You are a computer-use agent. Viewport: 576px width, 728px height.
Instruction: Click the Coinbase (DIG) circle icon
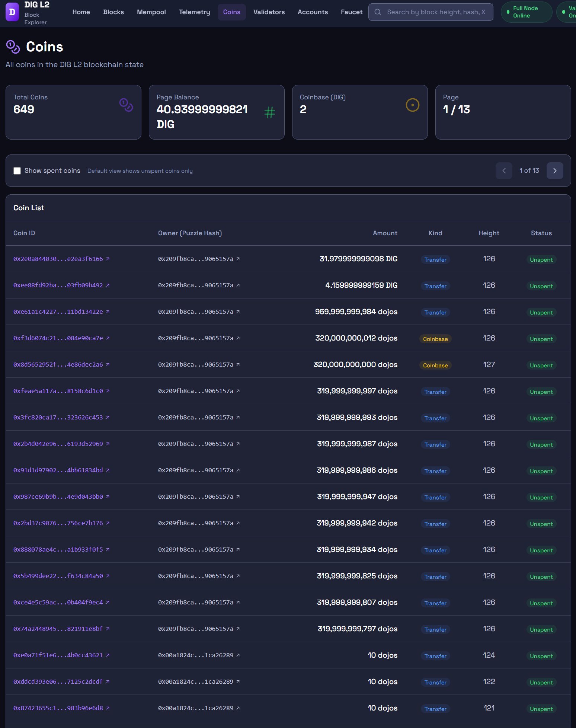coord(412,105)
